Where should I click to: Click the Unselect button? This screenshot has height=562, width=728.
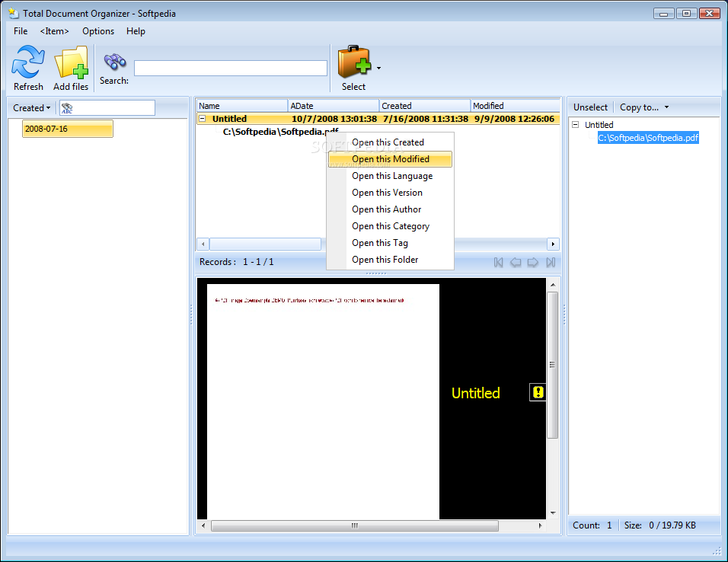[590, 107]
